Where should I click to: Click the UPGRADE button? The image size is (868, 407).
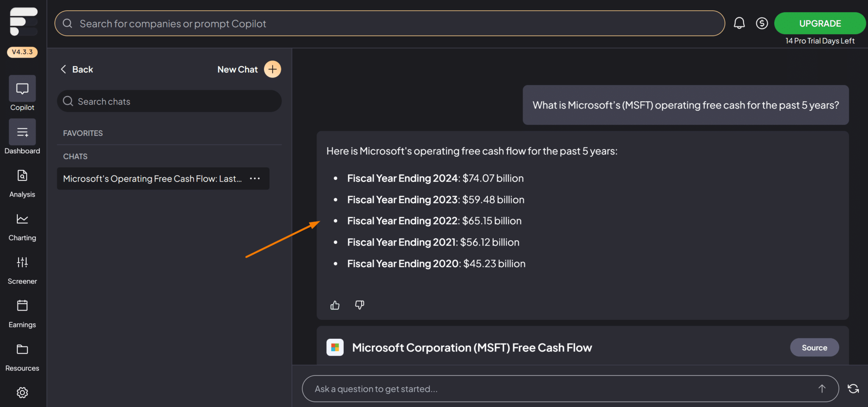[x=820, y=23]
